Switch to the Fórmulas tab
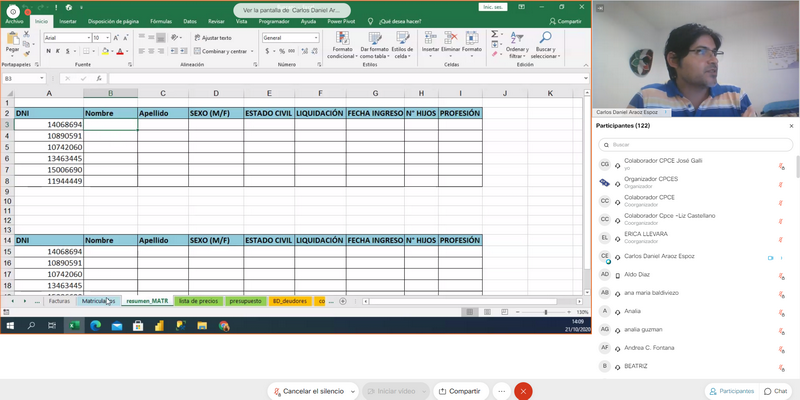Screen dimensions: 800x400 click(x=161, y=21)
